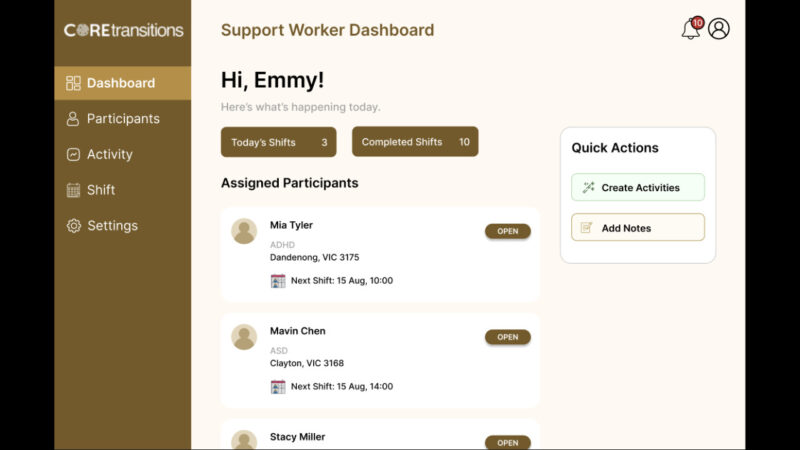Click Mia Tyler's avatar picture
The width and height of the screenshot is (800, 450).
244,231
